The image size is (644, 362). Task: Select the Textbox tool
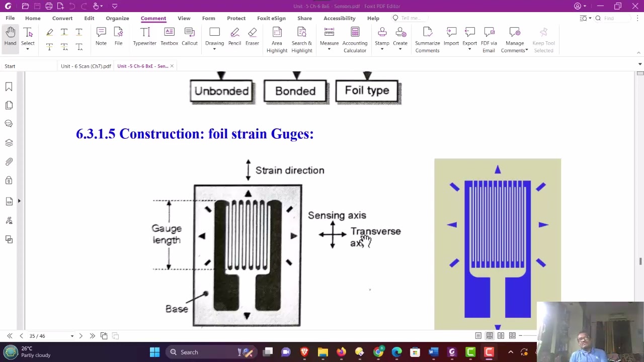[x=169, y=36]
